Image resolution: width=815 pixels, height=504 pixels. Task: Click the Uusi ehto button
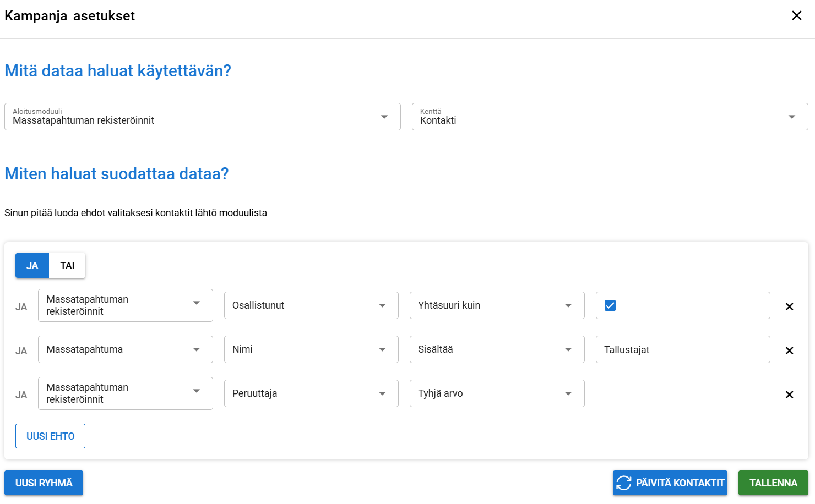pos(50,436)
